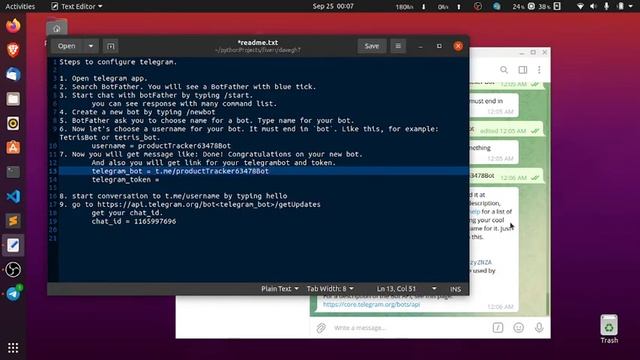This screenshot has width=640, height=360.
Task: Click line '8. start conversation' text
Action: pos(173,196)
